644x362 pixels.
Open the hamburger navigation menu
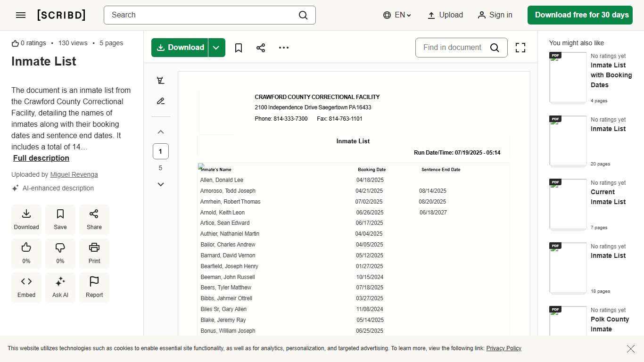21,15
